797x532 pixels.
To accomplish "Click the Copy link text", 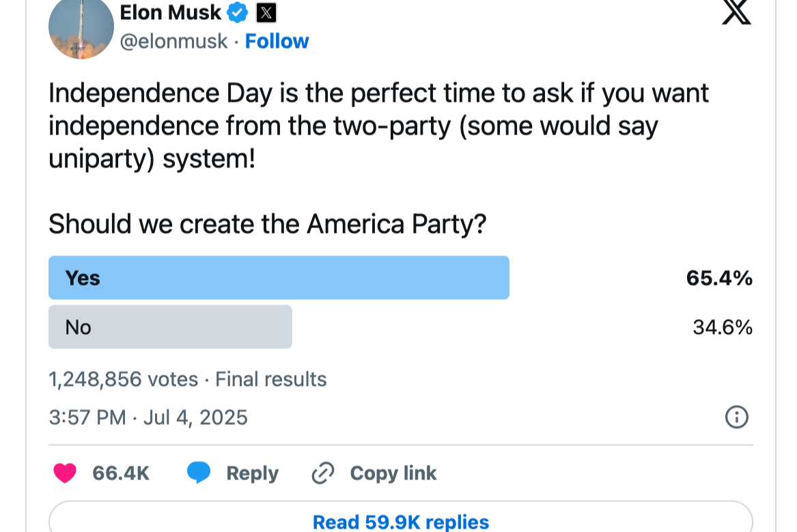I will (393, 473).
